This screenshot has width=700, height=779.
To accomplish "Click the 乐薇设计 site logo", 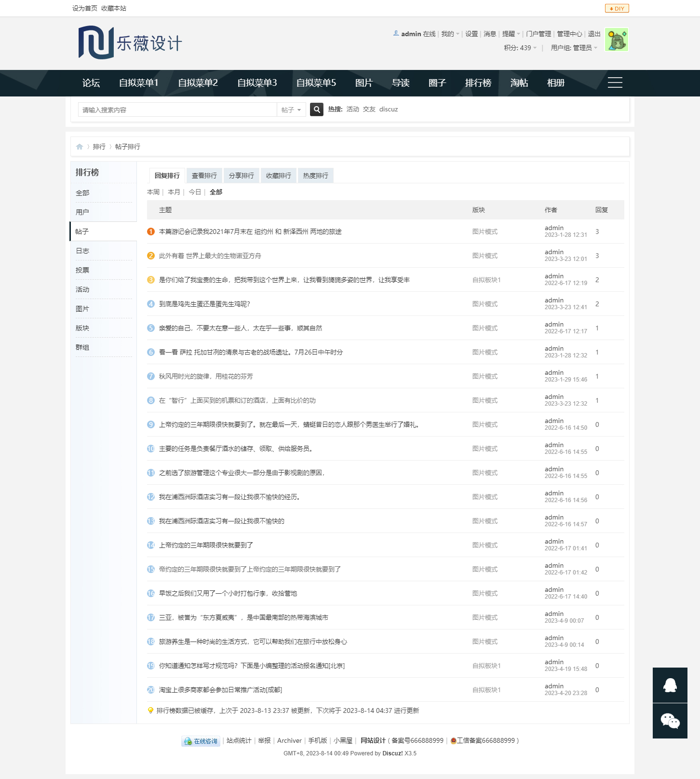I will 130,42.
